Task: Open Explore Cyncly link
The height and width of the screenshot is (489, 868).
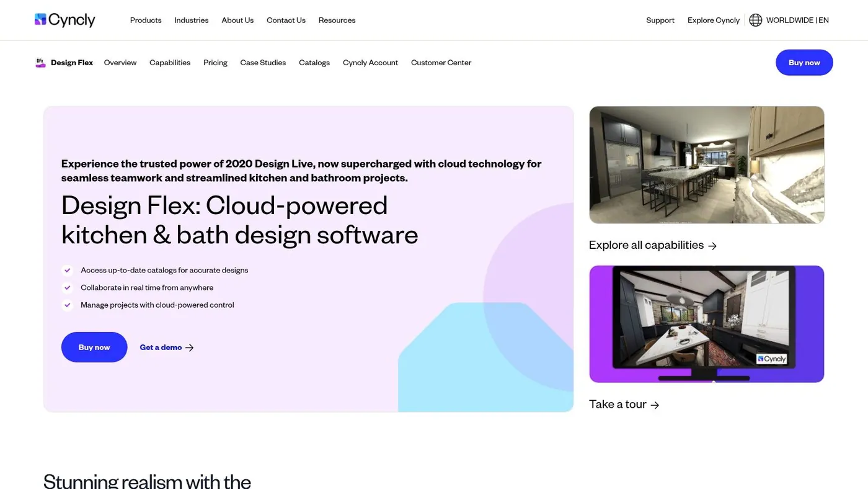Action: click(714, 20)
